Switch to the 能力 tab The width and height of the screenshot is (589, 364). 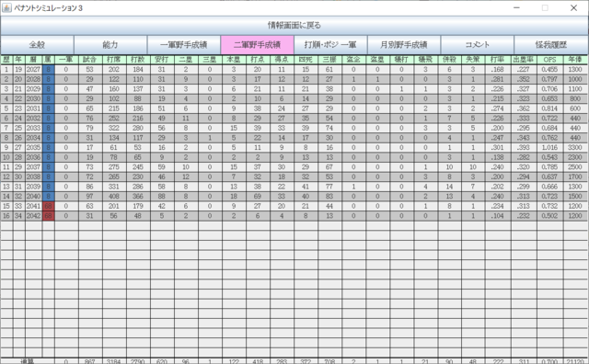coord(110,45)
